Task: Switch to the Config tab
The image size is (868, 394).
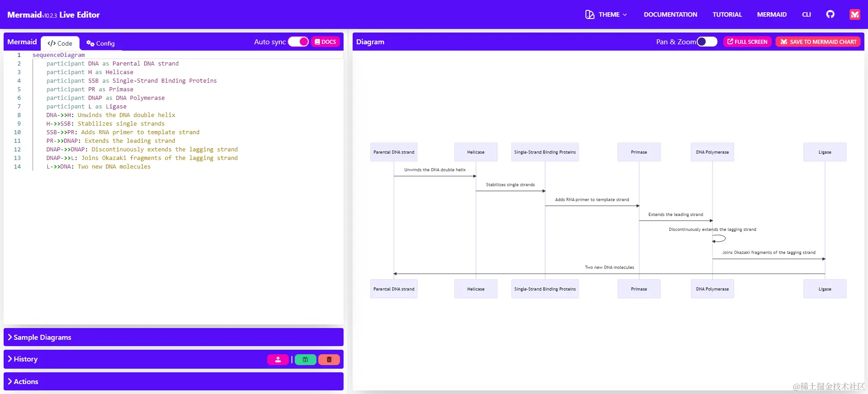Action: click(101, 43)
